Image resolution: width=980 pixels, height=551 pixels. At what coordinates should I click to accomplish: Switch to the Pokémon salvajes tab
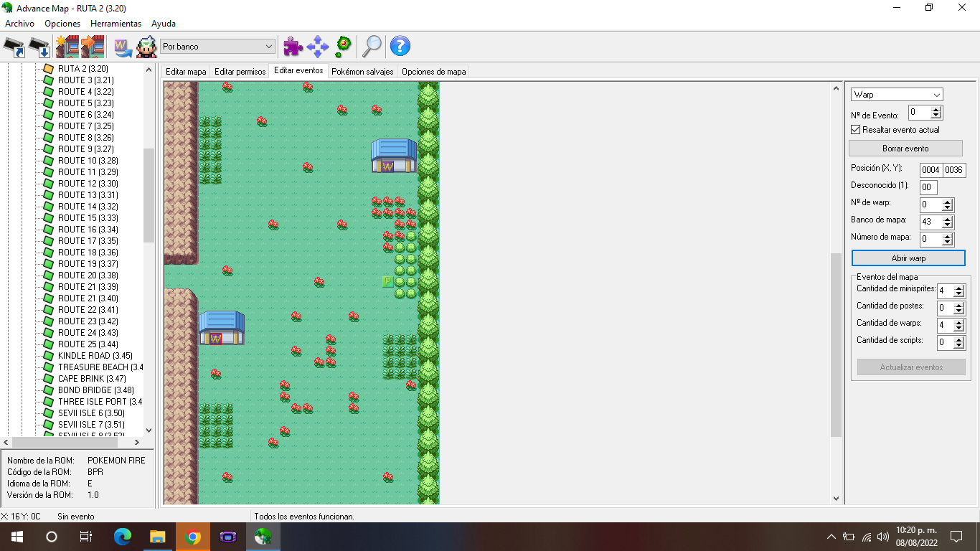point(362,72)
